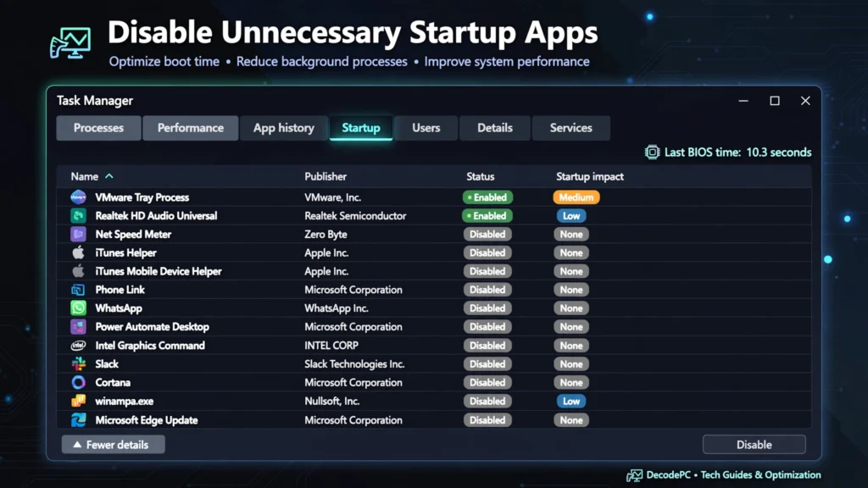Image resolution: width=868 pixels, height=488 pixels.
Task: Minimize the Task Manager window
Action: coord(743,101)
